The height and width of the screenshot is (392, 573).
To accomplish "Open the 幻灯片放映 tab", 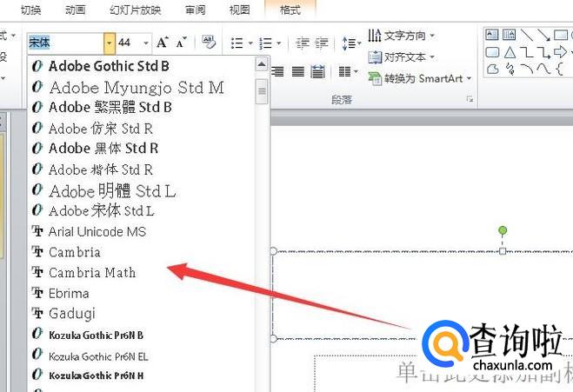I will [x=136, y=10].
